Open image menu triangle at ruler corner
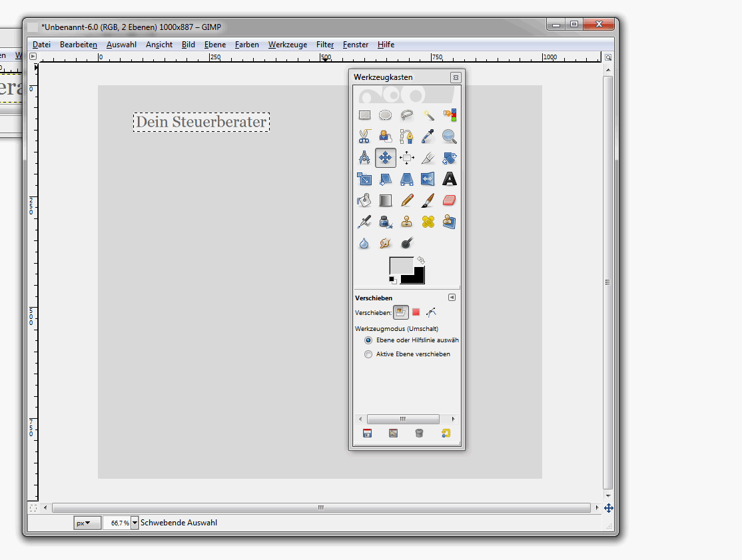This screenshot has height=560, width=742. (33, 57)
